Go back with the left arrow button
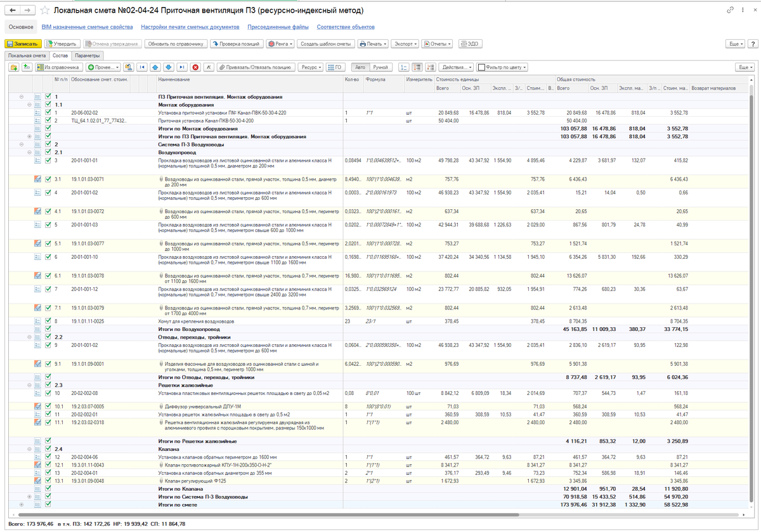The image size is (761, 532). click(x=13, y=11)
